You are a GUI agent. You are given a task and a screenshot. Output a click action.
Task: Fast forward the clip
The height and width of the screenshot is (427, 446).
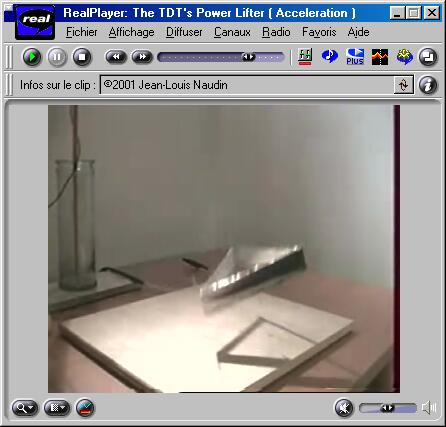[142, 57]
